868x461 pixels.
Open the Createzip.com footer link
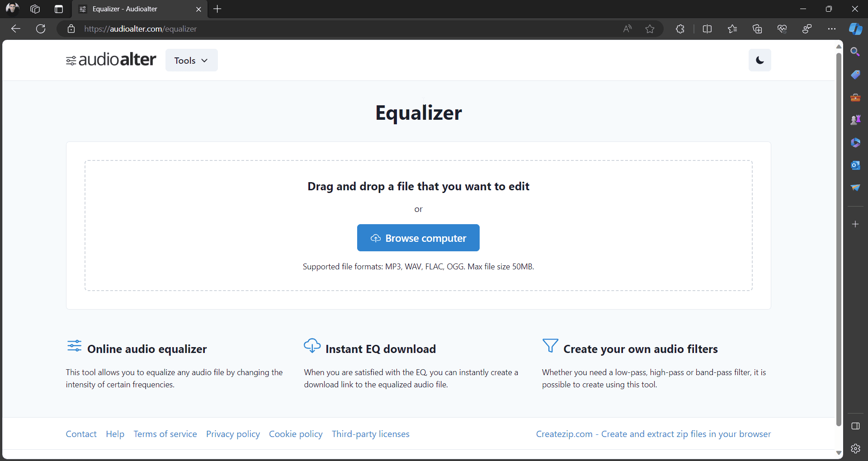tap(653, 434)
